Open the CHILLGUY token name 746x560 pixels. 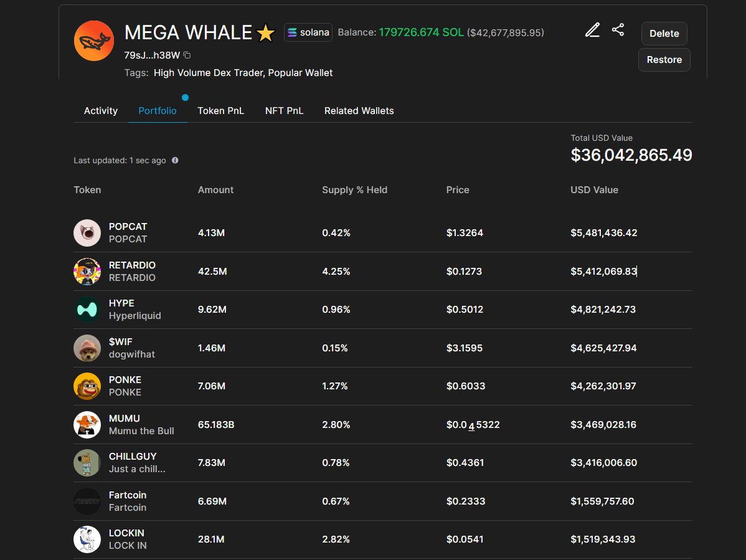pyautogui.click(x=133, y=456)
